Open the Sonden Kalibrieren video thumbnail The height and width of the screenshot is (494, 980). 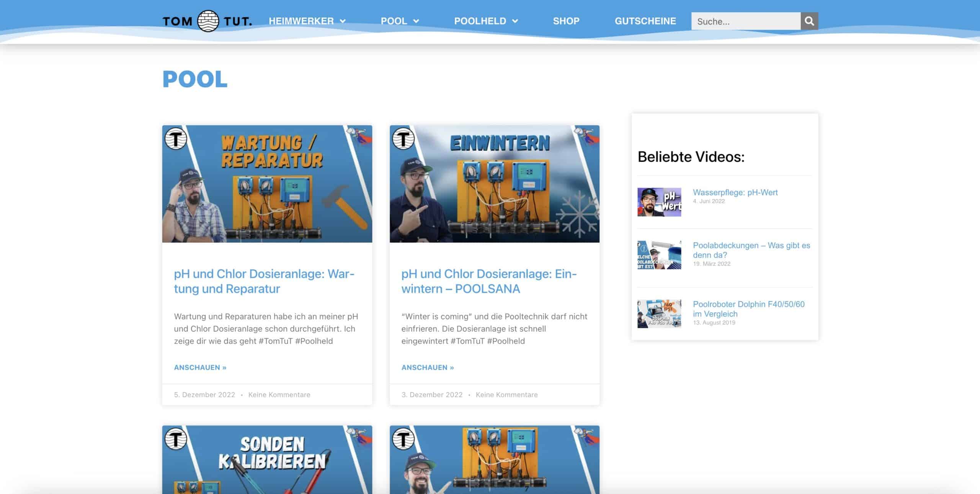pos(267,460)
